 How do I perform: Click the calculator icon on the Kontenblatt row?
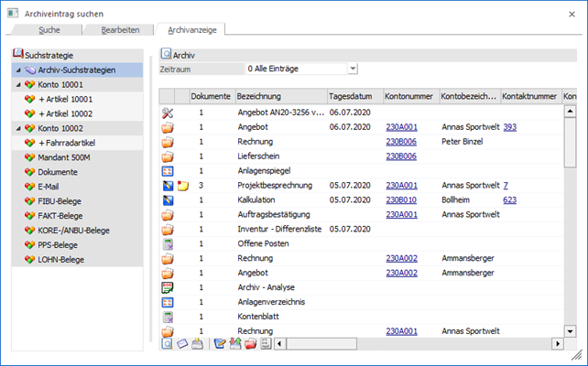[x=167, y=317]
